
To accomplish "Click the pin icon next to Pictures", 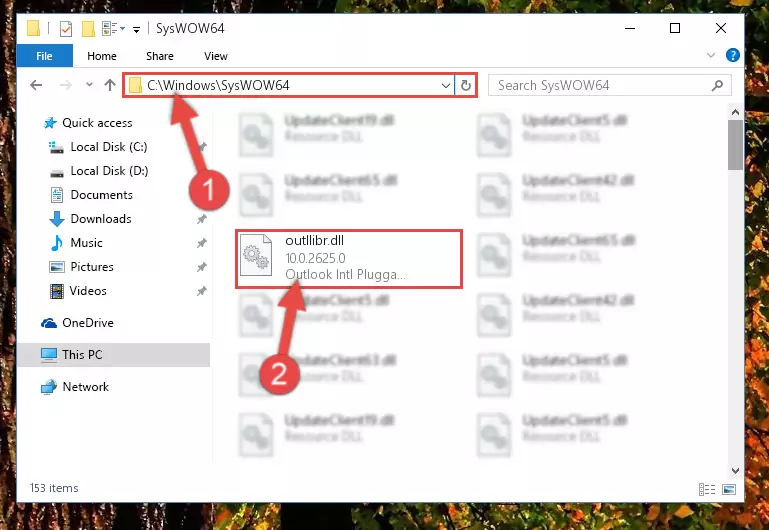I will (x=202, y=267).
